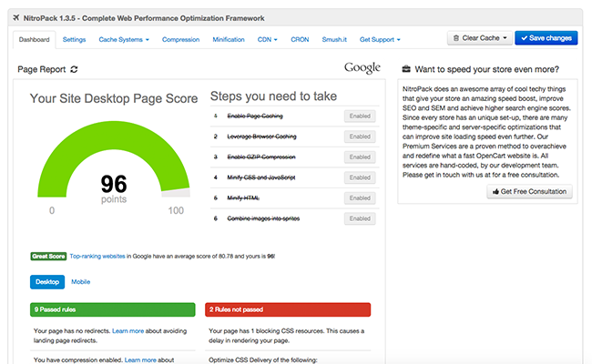Click the briefcase icon next to speed heading
592x364 pixels.
(x=406, y=69)
